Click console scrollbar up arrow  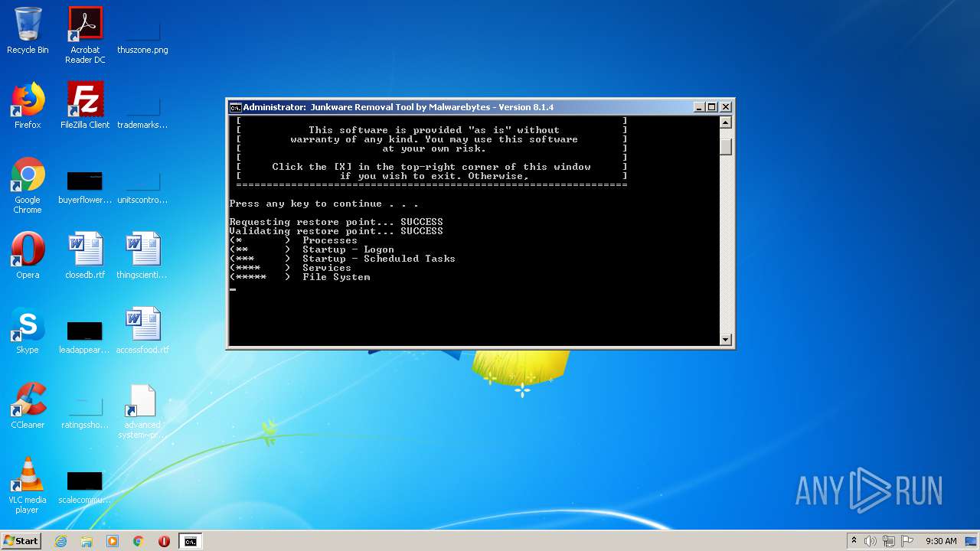point(726,122)
